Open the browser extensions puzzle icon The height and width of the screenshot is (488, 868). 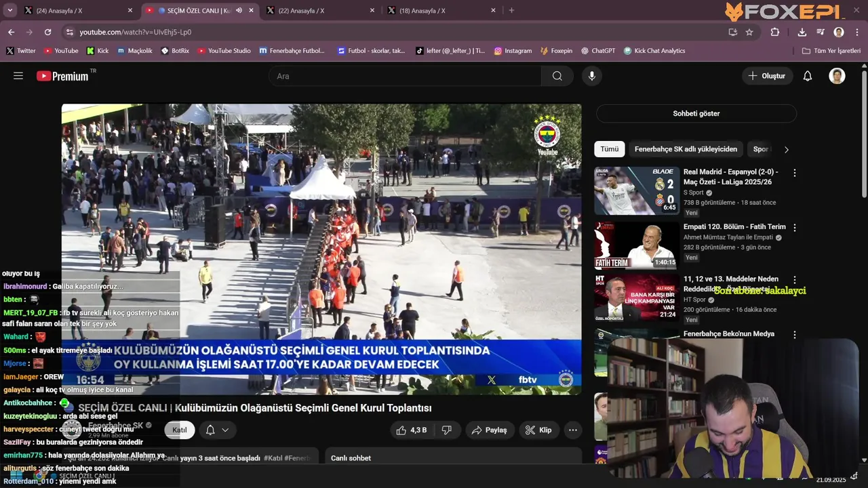pyautogui.click(x=775, y=32)
